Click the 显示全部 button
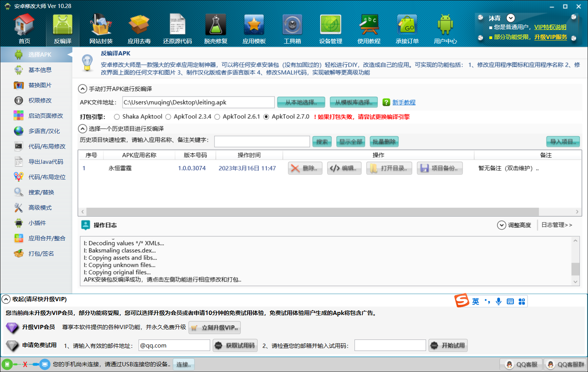This screenshot has height=372, width=588. point(351,142)
